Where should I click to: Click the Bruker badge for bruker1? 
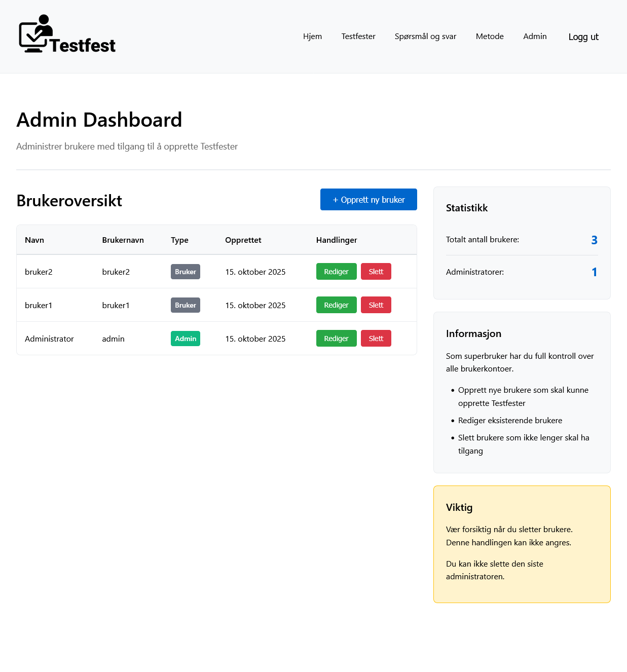pos(185,305)
